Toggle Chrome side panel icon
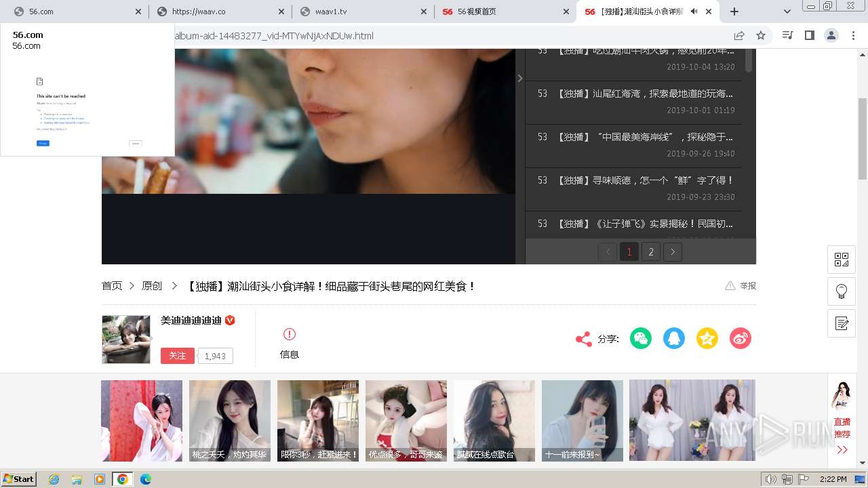868x488 pixels. click(x=809, y=35)
